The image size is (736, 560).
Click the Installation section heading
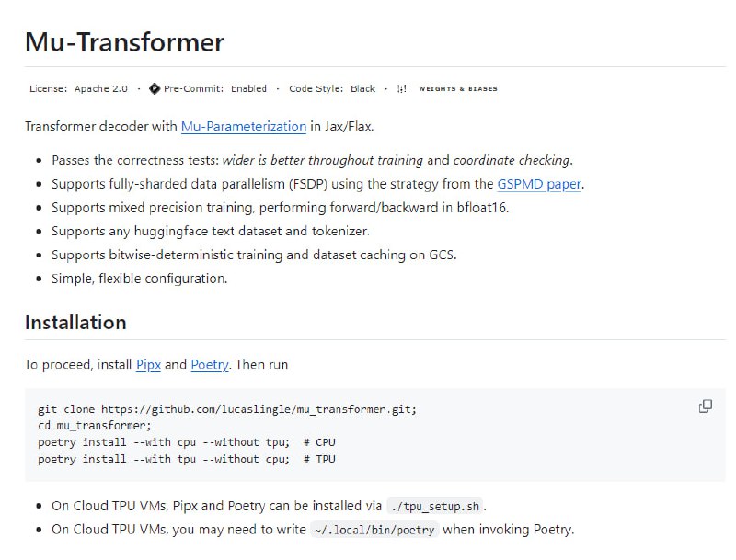tap(76, 323)
